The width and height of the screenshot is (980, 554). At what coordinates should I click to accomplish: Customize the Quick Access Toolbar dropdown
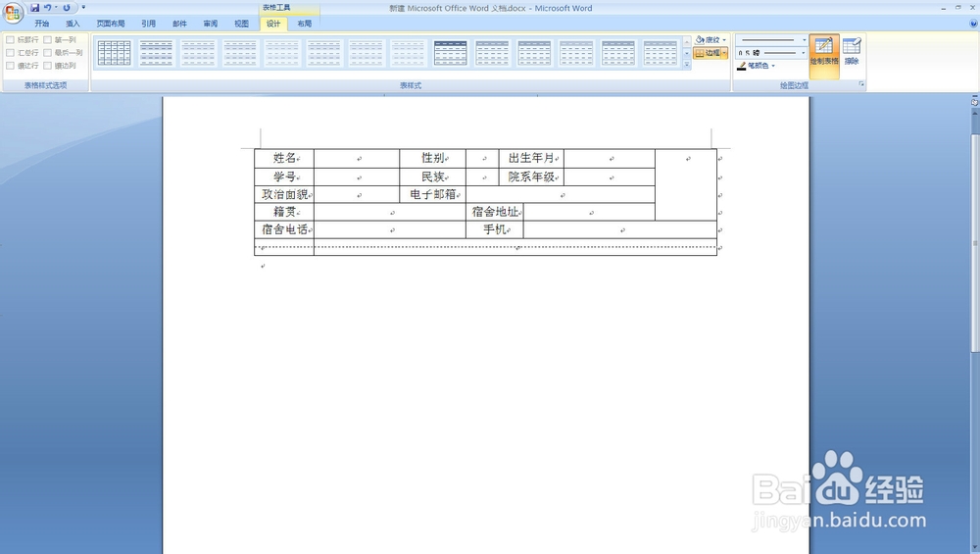point(83,8)
